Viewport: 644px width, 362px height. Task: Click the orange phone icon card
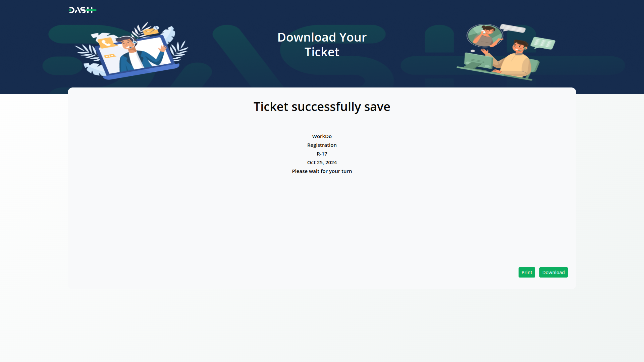(x=107, y=43)
